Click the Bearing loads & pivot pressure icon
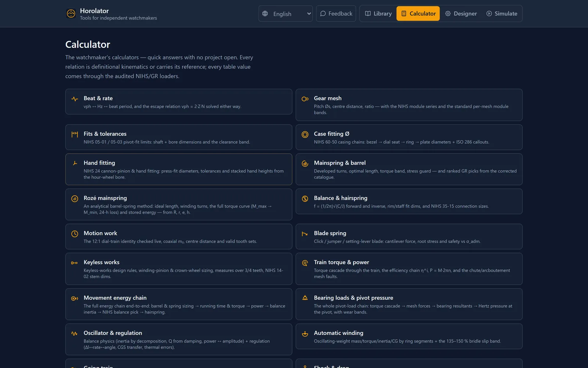 (305, 298)
